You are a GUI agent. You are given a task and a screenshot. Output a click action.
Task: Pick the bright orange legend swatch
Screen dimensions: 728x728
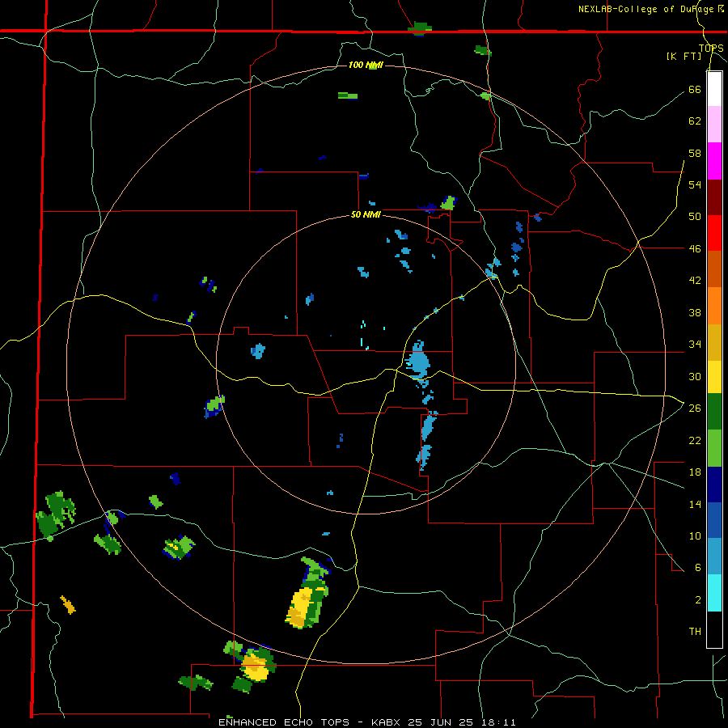click(714, 306)
